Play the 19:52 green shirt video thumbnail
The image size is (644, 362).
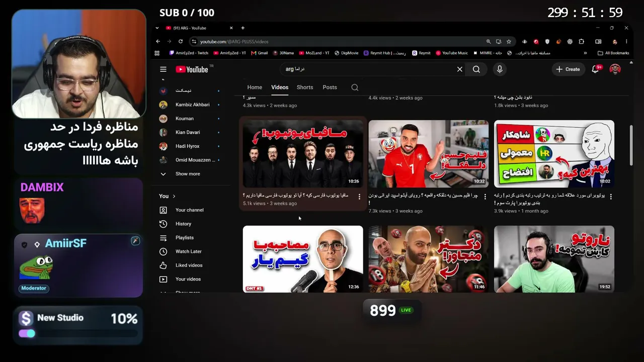tap(554, 259)
